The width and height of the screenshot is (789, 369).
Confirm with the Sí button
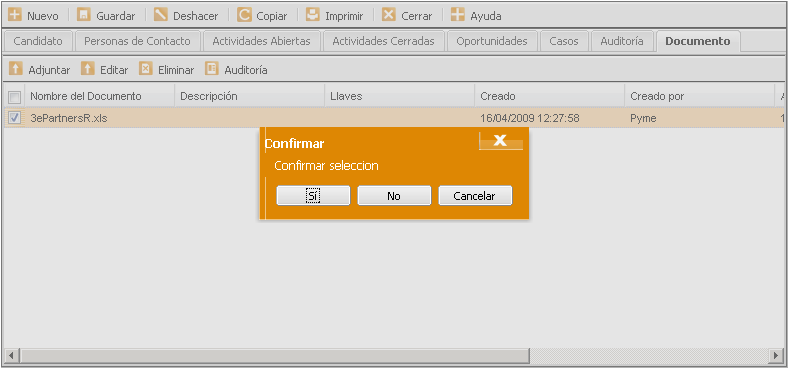[313, 196]
